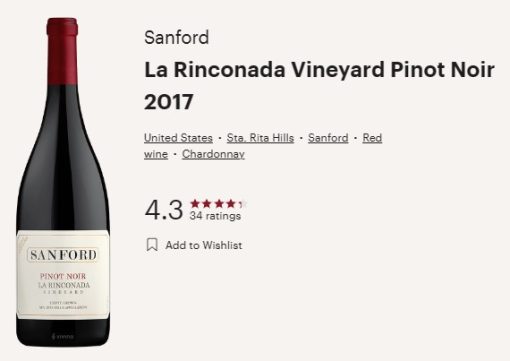Click the fourth red rating star
The image size is (510, 361).
coord(231,203)
